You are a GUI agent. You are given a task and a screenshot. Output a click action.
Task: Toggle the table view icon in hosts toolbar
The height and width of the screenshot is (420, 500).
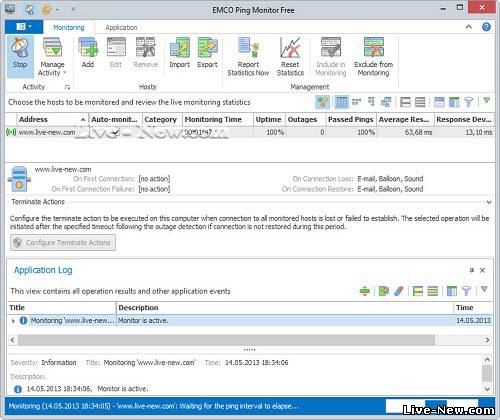341,102
